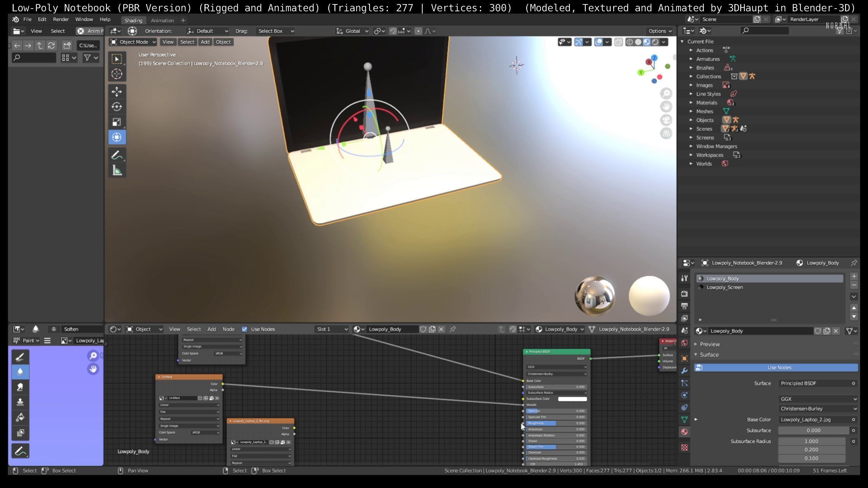Switch to the Animation workspace tab
Image resolution: width=868 pixels, height=488 pixels.
(162, 21)
